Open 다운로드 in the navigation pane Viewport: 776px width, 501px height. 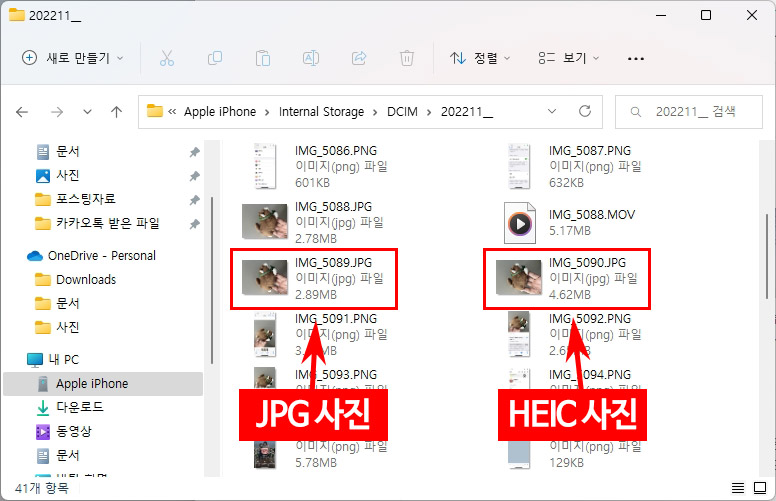click(79, 407)
